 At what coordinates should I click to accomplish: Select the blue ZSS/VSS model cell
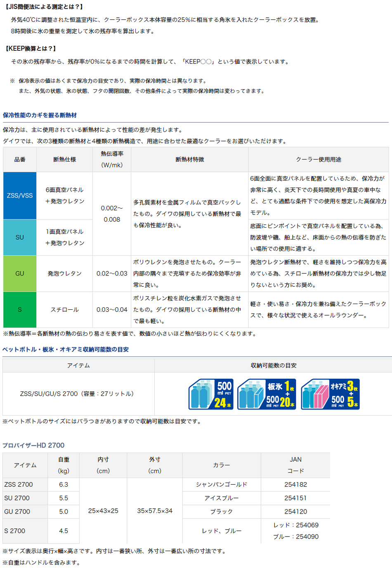pyautogui.click(x=20, y=196)
